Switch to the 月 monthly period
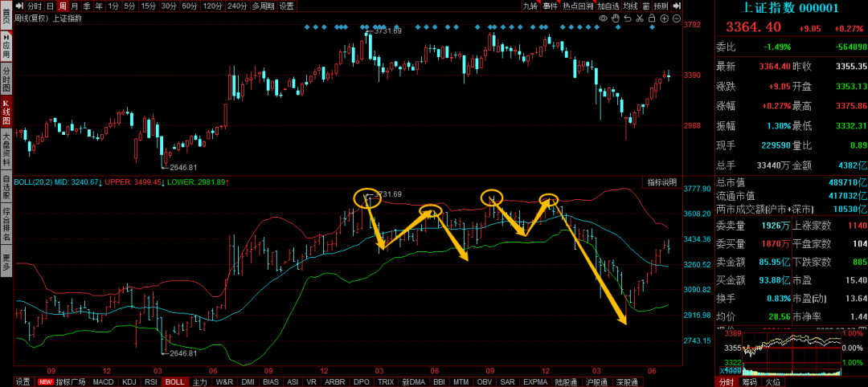 (74, 6)
